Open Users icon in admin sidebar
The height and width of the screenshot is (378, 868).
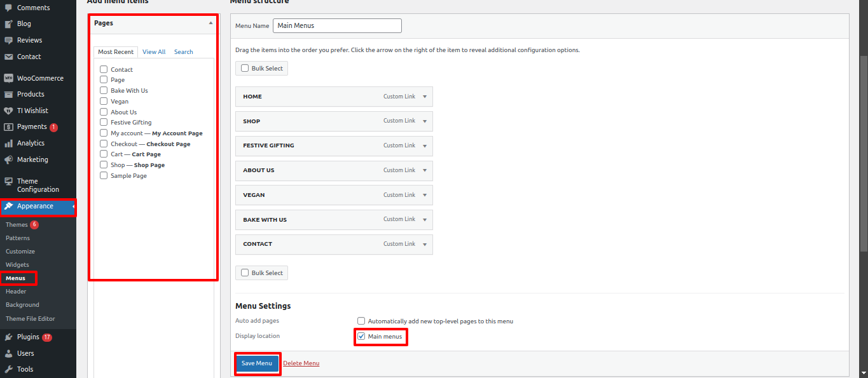(x=8, y=353)
